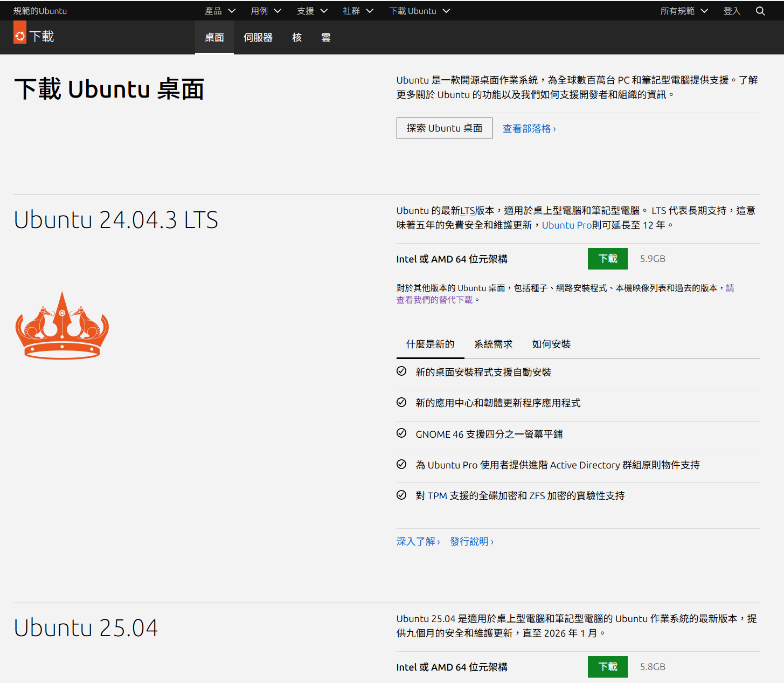Select the 系統需求 tab
This screenshot has height=683, width=784.
coord(493,344)
